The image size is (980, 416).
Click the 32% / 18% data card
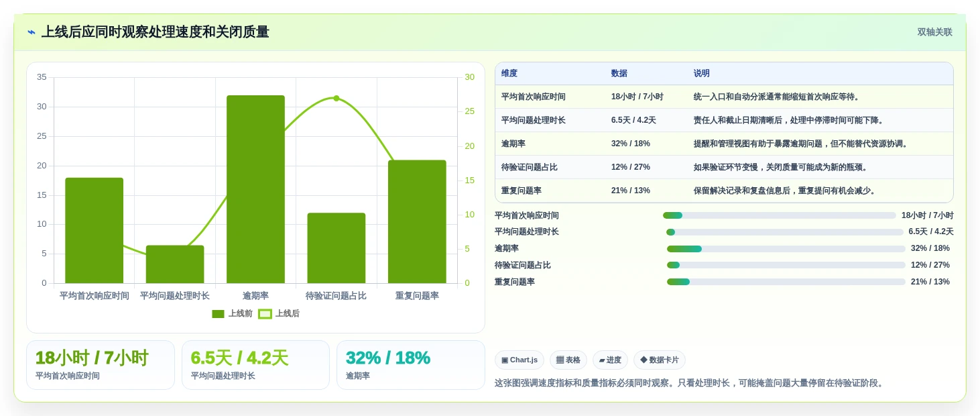pyautogui.click(x=411, y=365)
